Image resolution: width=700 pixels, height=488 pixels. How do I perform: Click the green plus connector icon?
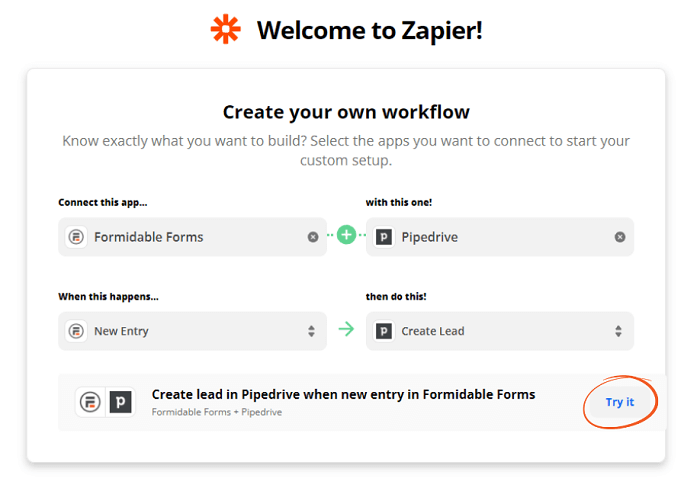tap(346, 235)
